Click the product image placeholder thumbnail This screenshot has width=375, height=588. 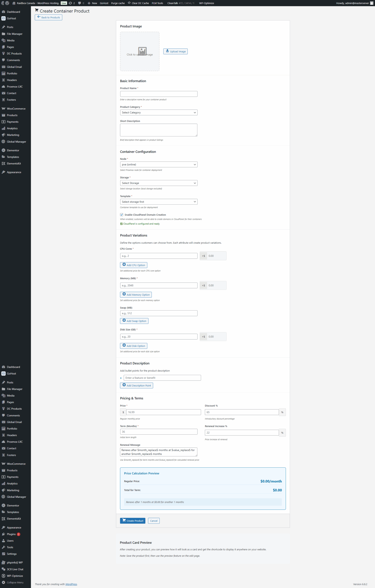(142, 51)
